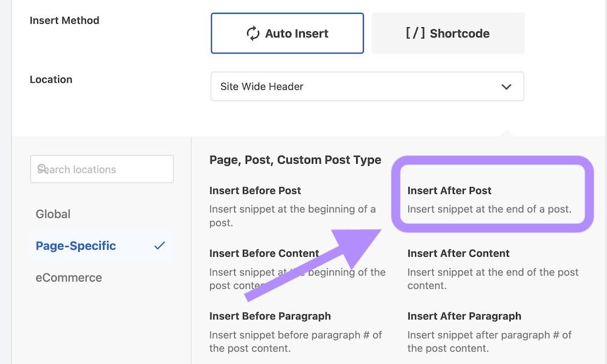Image resolution: width=607 pixels, height=364 pixels.
Task: Click the chevron on the Site Wide Header dropdown
Action: tap(507, 87)
